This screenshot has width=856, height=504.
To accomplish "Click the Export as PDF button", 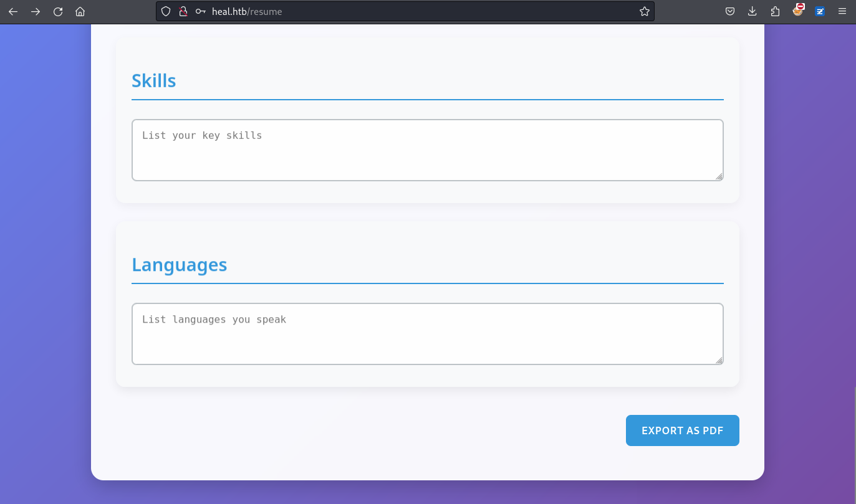I will tap(683, 430).
